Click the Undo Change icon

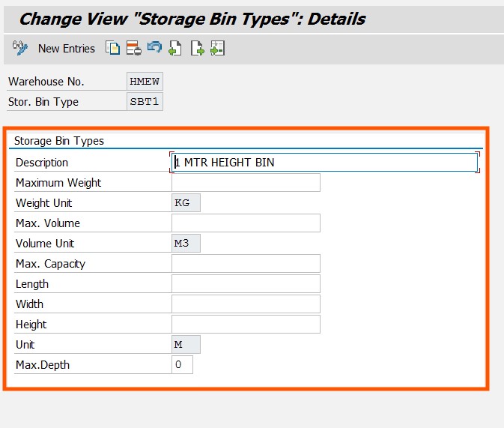click(x=155, y=49)
